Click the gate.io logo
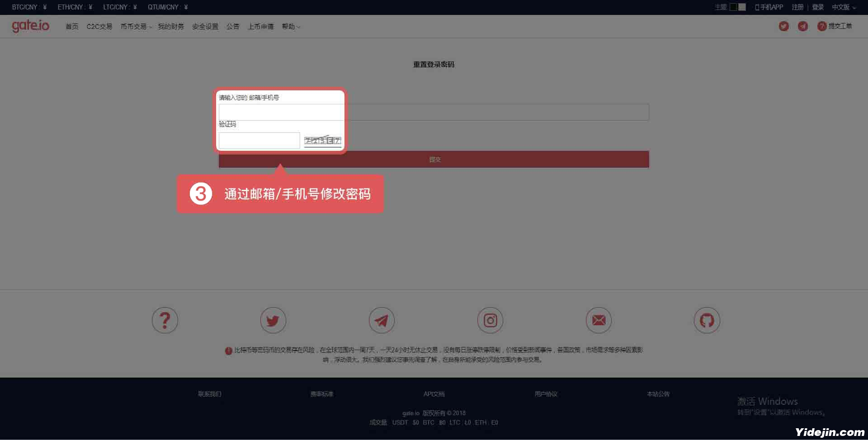The width and height of the screenshot is (868, 440). coord(31,26)
